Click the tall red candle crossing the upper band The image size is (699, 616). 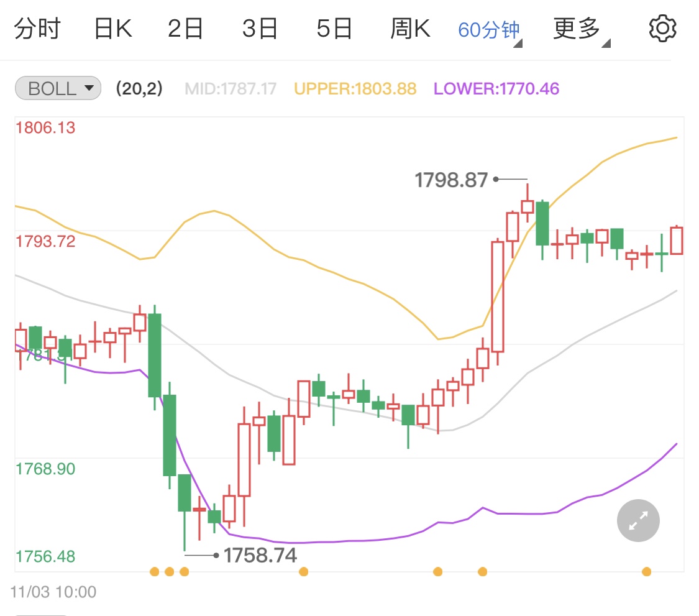coord(498,297)
